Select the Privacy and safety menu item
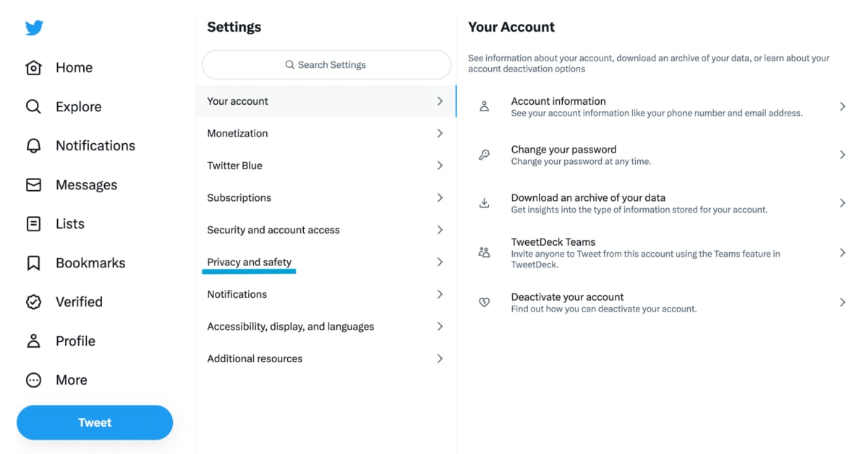This screenshot has height=454, width=868. point(249,262)
